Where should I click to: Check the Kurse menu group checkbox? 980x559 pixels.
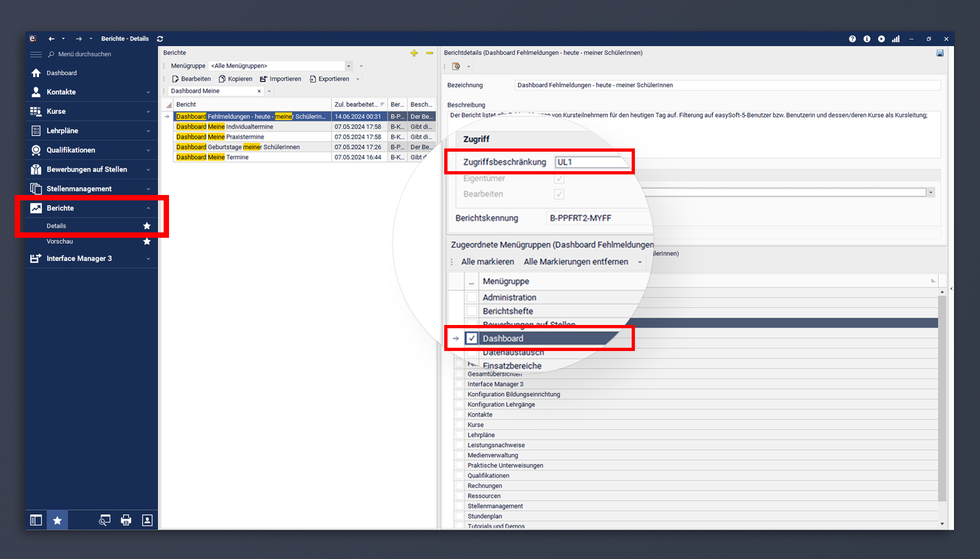(x=460, y=425)
